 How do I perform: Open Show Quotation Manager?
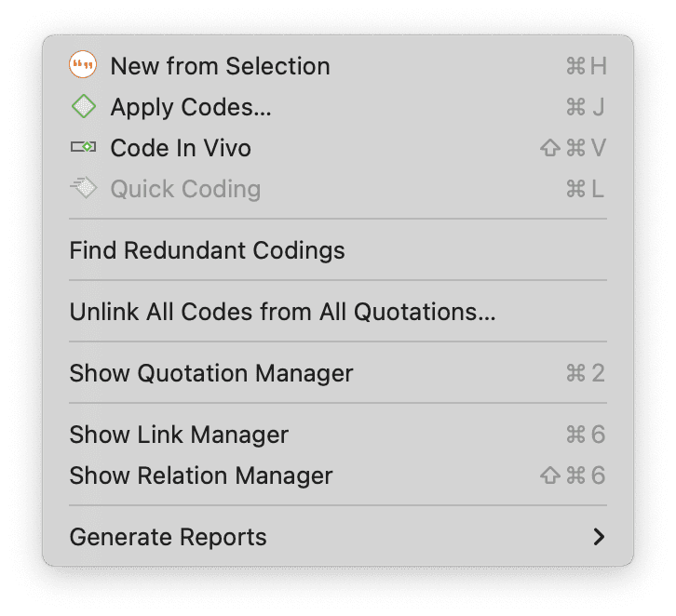pyautogui.click(x=338, y=373)
